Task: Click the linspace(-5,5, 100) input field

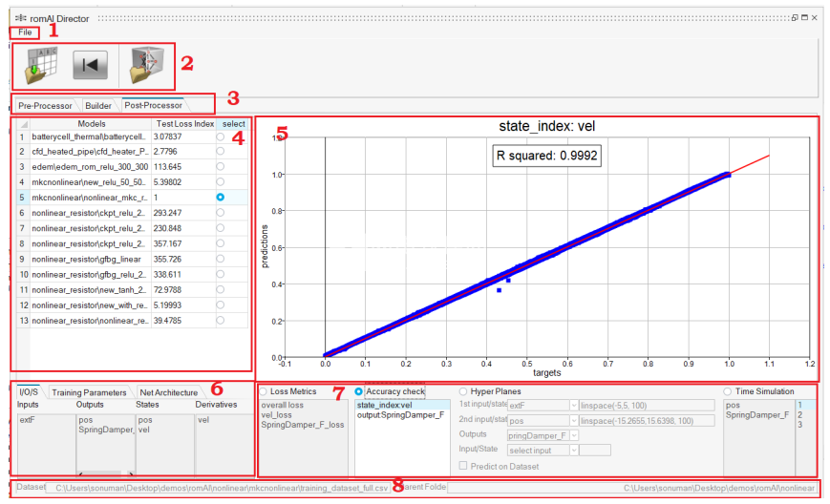Action: 647,406
